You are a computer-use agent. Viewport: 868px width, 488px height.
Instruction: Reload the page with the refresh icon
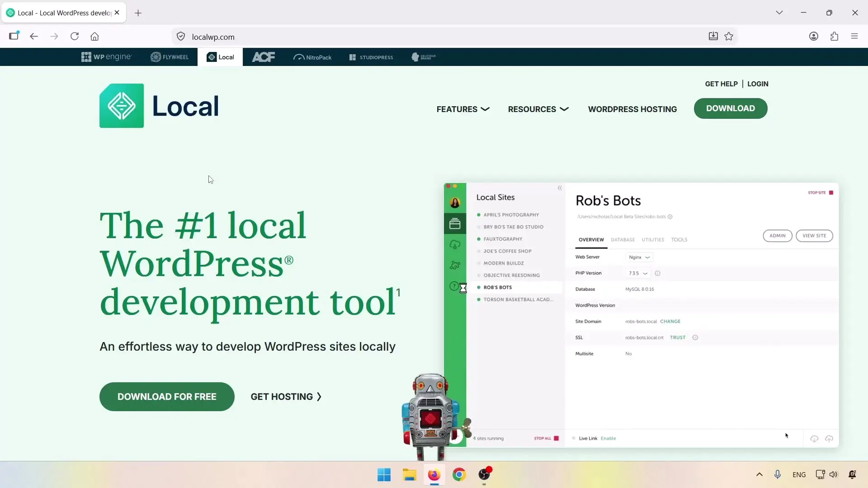click(x=75, y=37)
